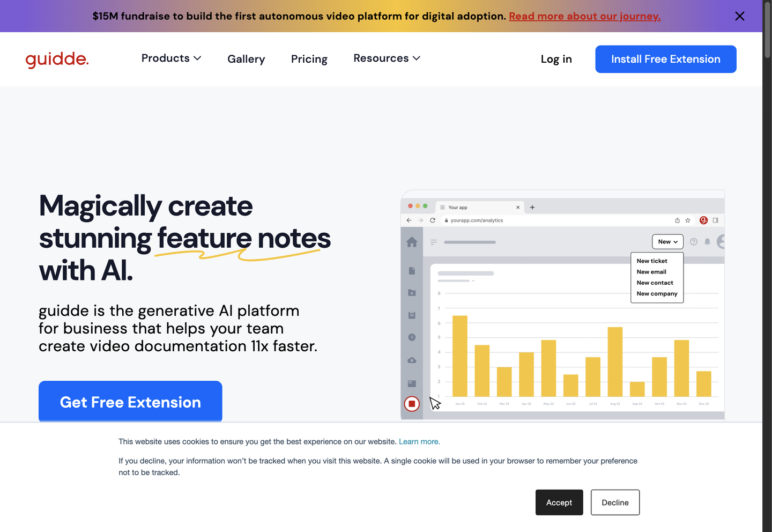Click the help question mark icon in mockup

(x=694, y=242)
